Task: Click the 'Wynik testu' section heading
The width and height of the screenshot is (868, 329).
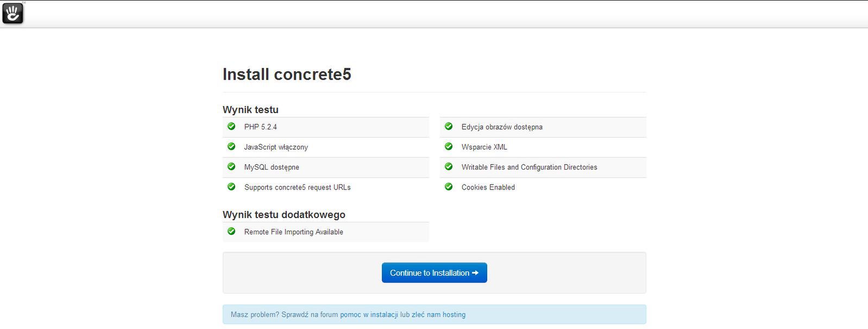Action: [x=250, y=110]
